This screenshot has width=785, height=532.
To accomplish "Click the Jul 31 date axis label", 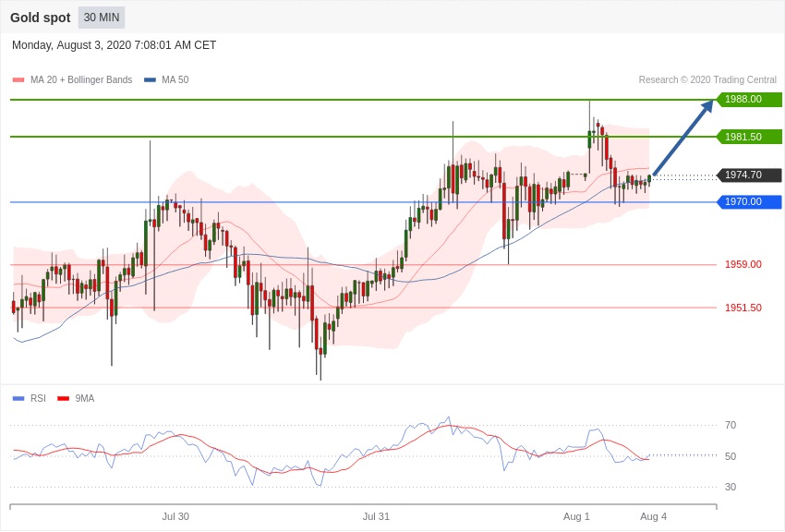I will click(376, 516).
